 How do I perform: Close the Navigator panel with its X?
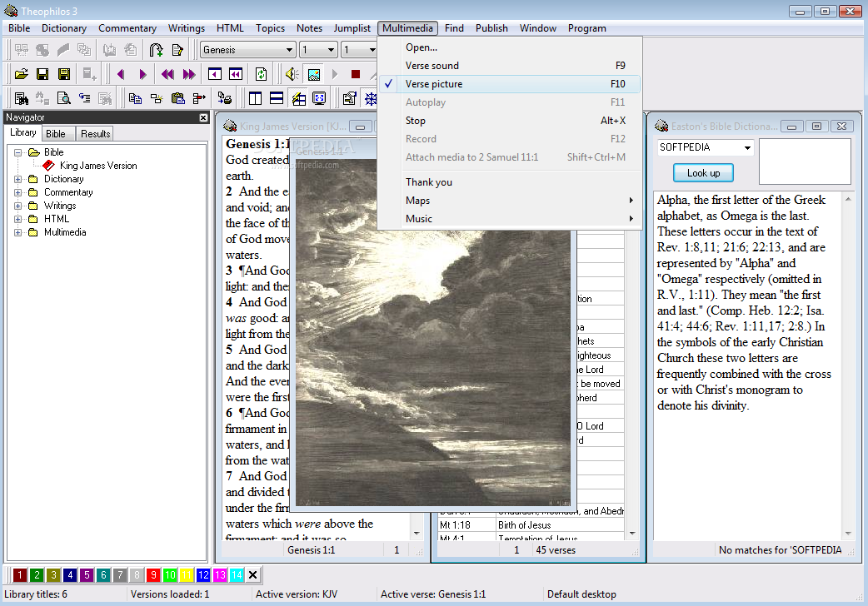click(x=203, y=118)
